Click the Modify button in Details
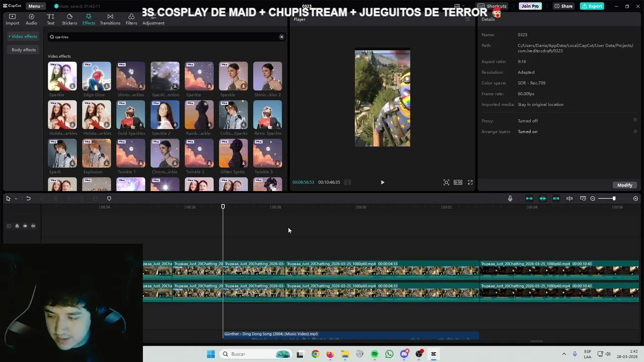This screenshot has height=362, width=644. tap(625, 185)
